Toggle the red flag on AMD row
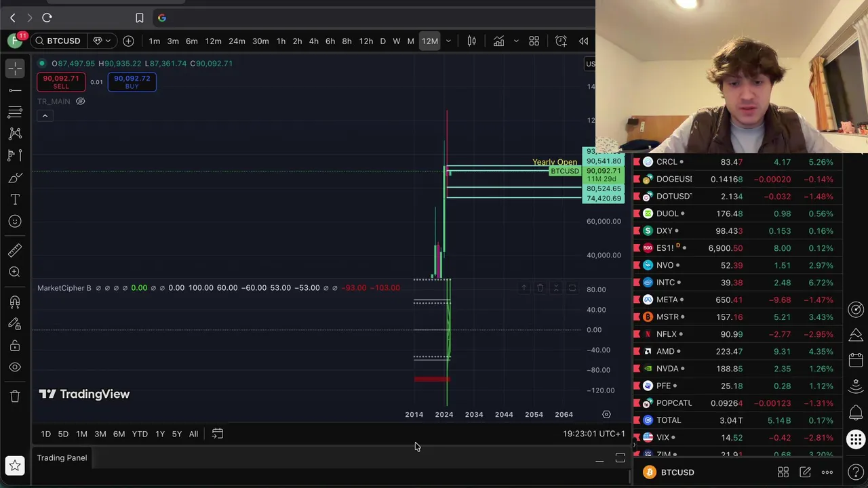 [637, 351]
